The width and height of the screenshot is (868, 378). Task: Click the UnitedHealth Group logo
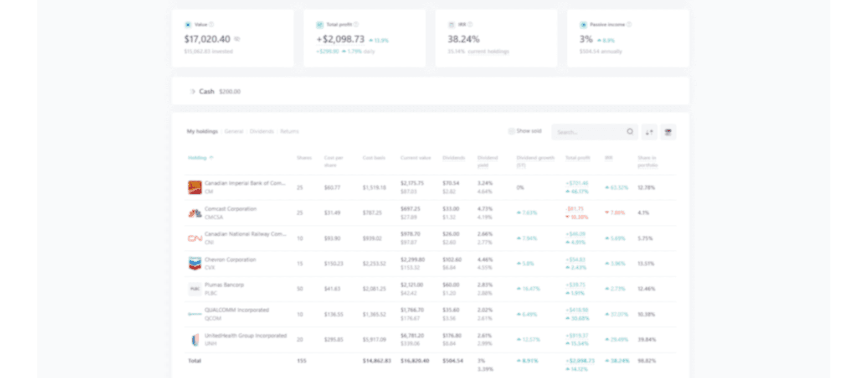pos(195,340)
